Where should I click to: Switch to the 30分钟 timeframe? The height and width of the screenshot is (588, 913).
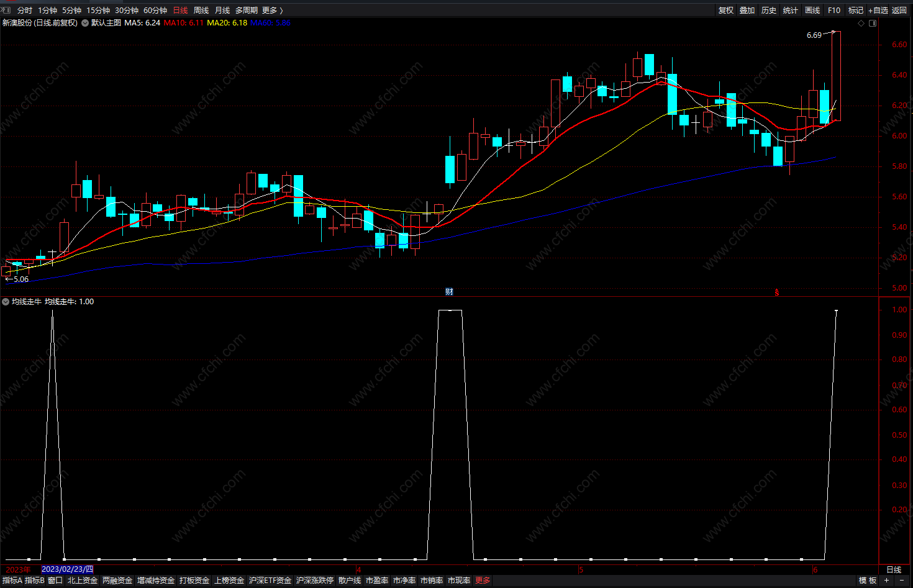coord(127,10)
